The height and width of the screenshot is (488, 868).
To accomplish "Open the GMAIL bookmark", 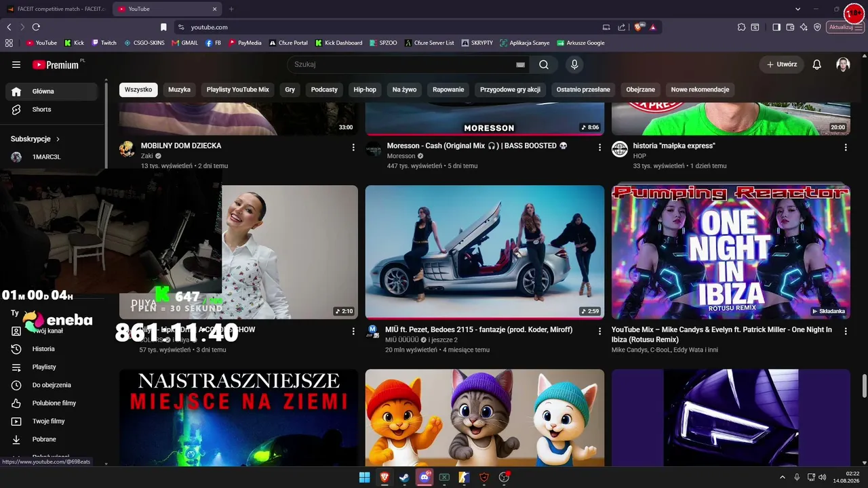I will [185, 43].
